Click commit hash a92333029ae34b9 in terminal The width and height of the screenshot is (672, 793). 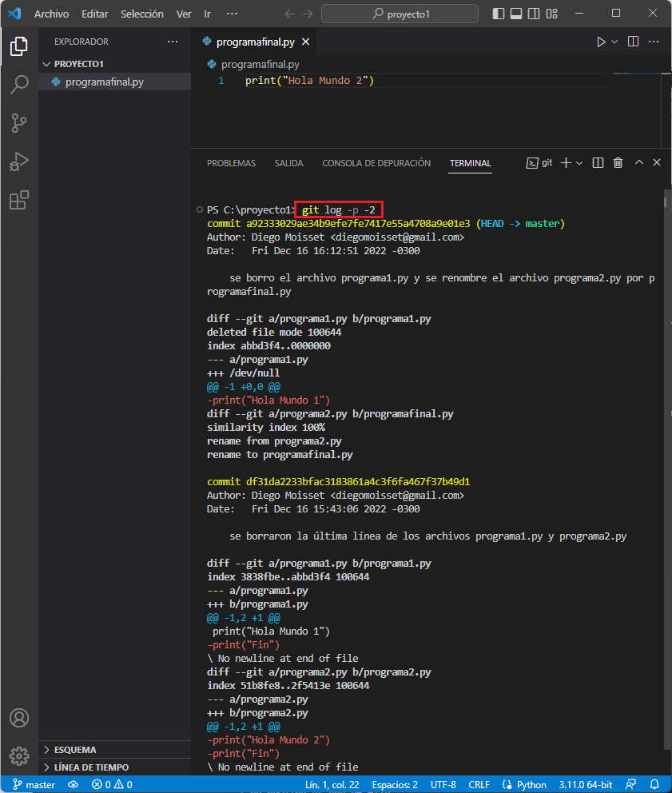(x=358, y=224)
